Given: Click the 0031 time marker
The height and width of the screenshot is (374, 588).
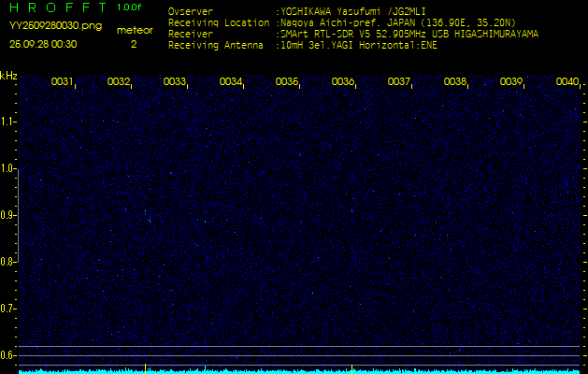Looking at the screenshot, I should [63, 82].
